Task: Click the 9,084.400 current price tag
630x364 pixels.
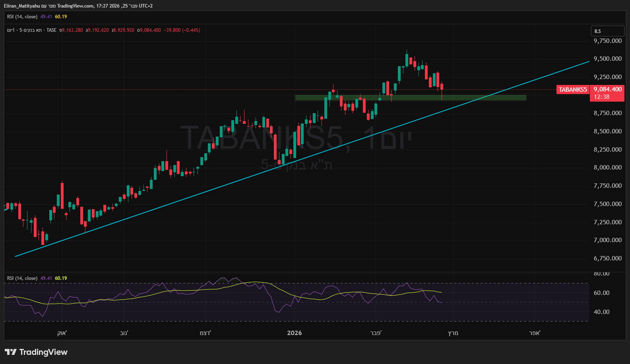Action: click(607, 90)
